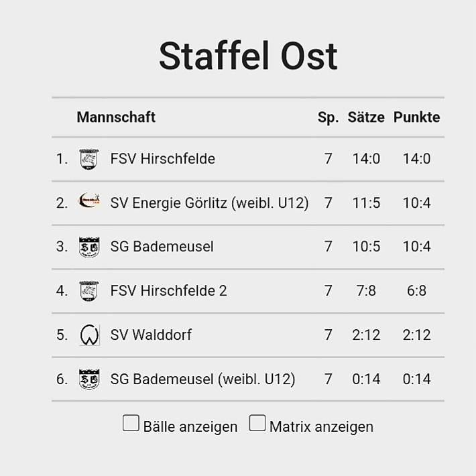
Task: Click the FSV Hirschfelde 2 team logo
Action: [x=88, y=291]
